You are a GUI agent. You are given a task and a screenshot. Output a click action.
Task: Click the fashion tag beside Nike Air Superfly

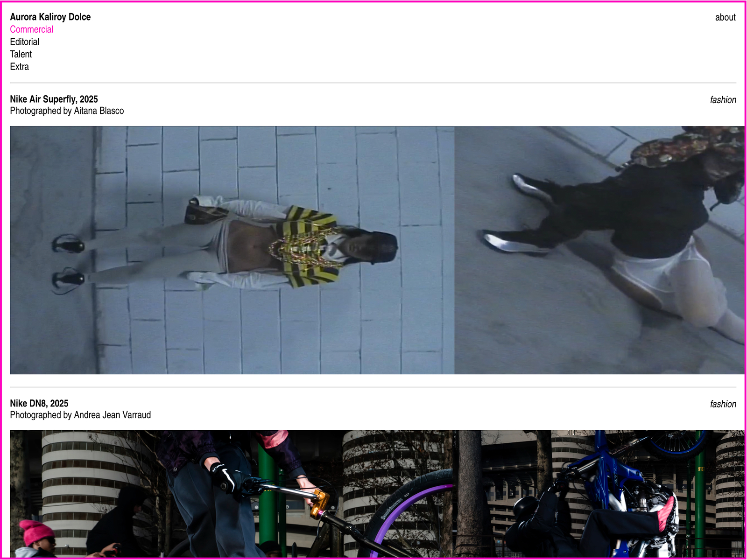(x=723, y=100)
